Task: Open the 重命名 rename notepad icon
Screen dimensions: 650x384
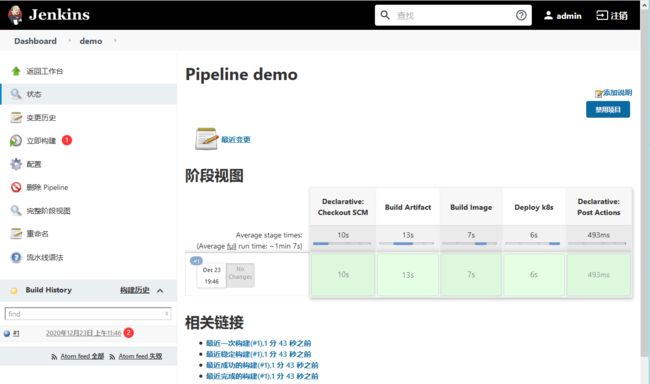Action: (x=16, y=234)
